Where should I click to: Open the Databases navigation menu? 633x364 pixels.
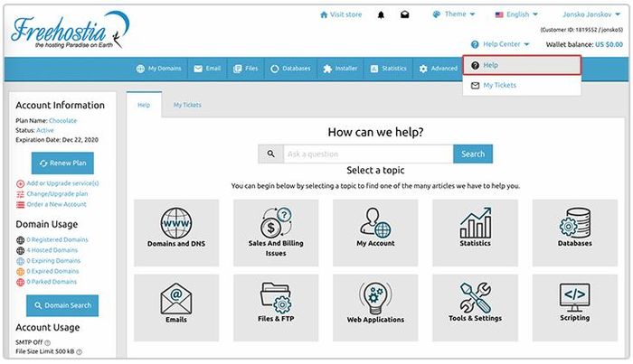(290, 69)
